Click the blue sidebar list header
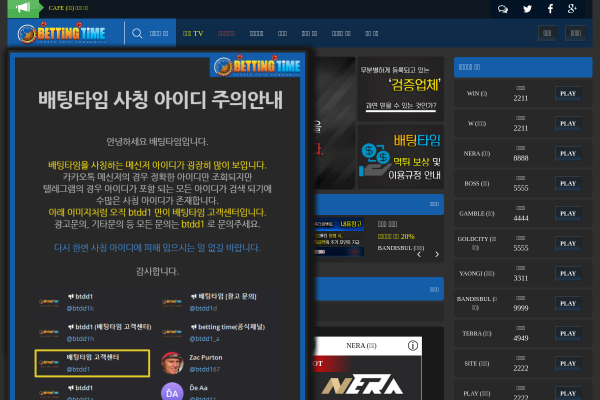 tap(523, 67)
